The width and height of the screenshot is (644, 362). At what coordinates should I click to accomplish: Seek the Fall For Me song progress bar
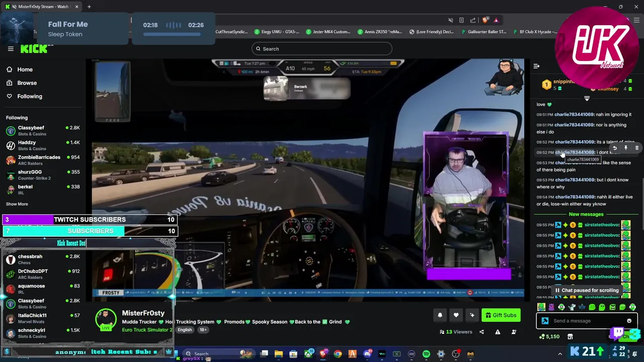173,34
